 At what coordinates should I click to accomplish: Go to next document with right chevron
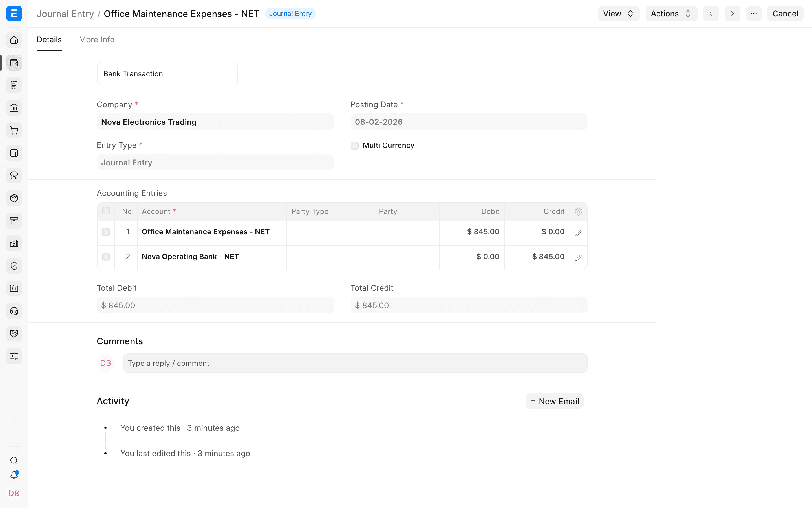click(x=732, y=14)
